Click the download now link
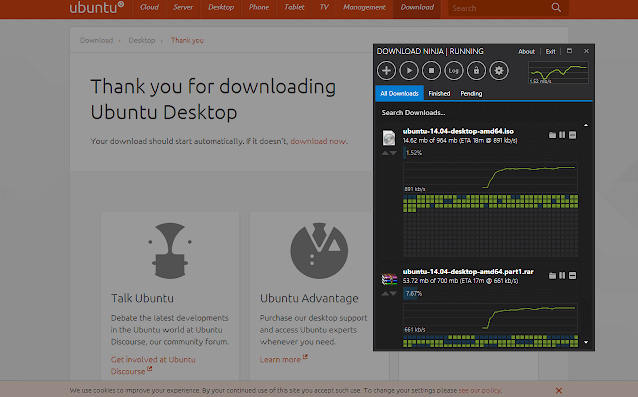This screenshot has width=638, height=397. [318, 141]
